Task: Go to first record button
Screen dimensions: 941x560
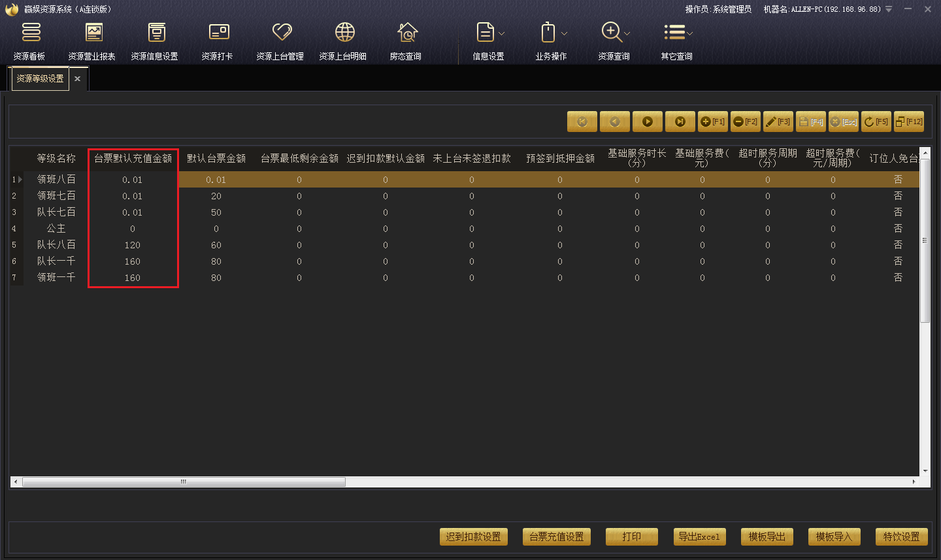Action: [x=582, y=122]
